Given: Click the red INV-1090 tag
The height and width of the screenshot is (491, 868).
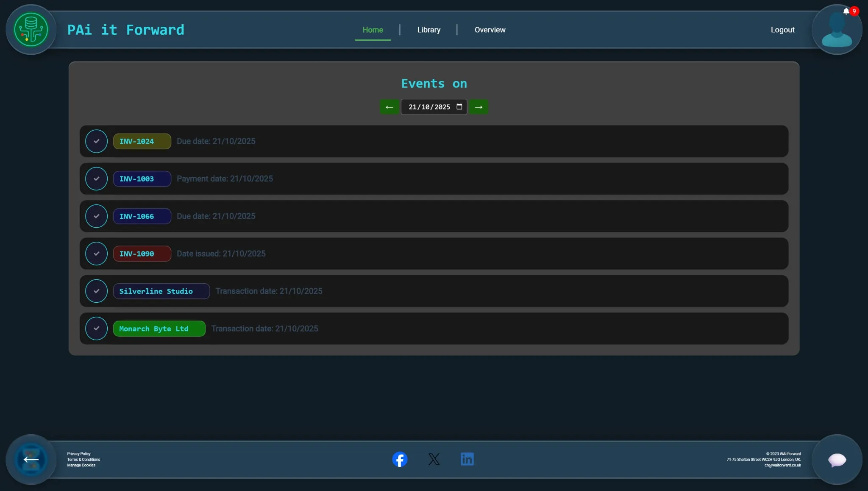Looking at the screenshot, I should pyautogui.click(x=142, y=254).
